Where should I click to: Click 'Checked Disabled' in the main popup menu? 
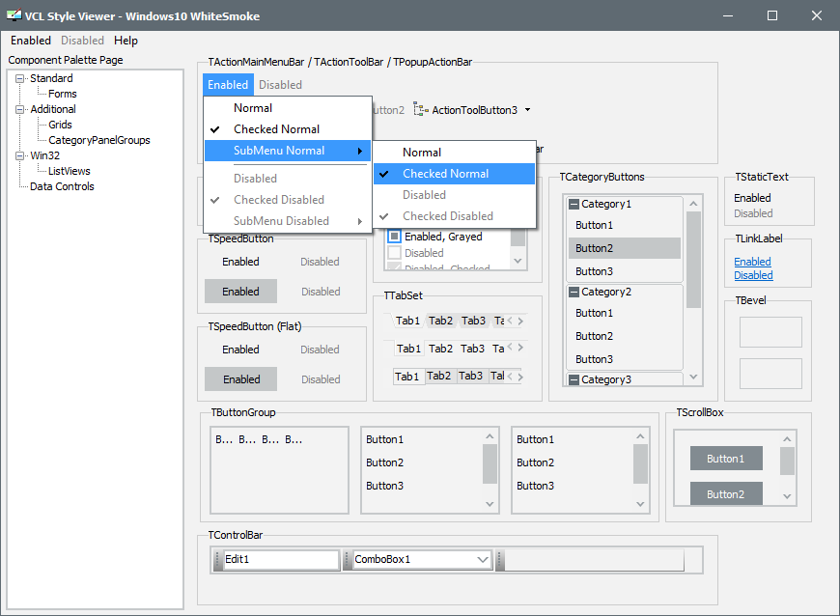[x=289, y=200]
